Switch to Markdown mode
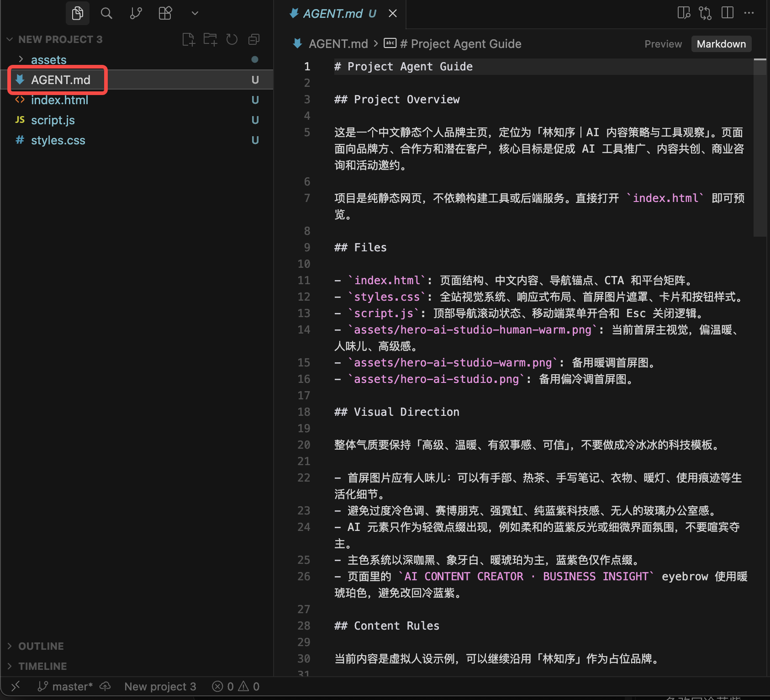 (721, 44)
